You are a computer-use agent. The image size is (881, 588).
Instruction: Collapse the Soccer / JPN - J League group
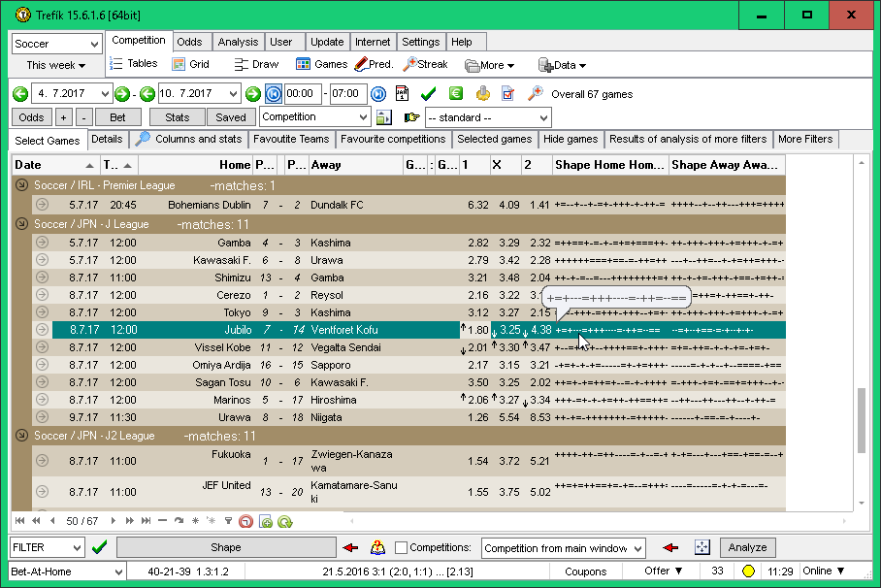click(22, 224)
